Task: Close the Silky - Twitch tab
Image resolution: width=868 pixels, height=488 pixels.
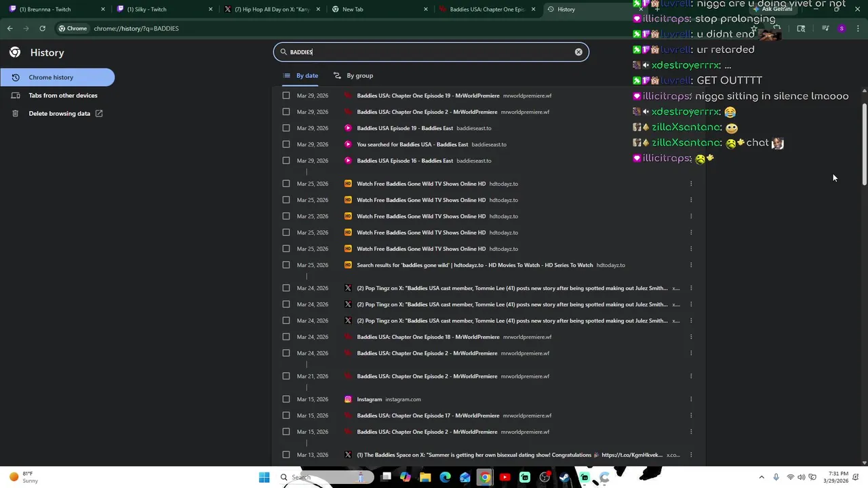Action: [x=210, y=9]
